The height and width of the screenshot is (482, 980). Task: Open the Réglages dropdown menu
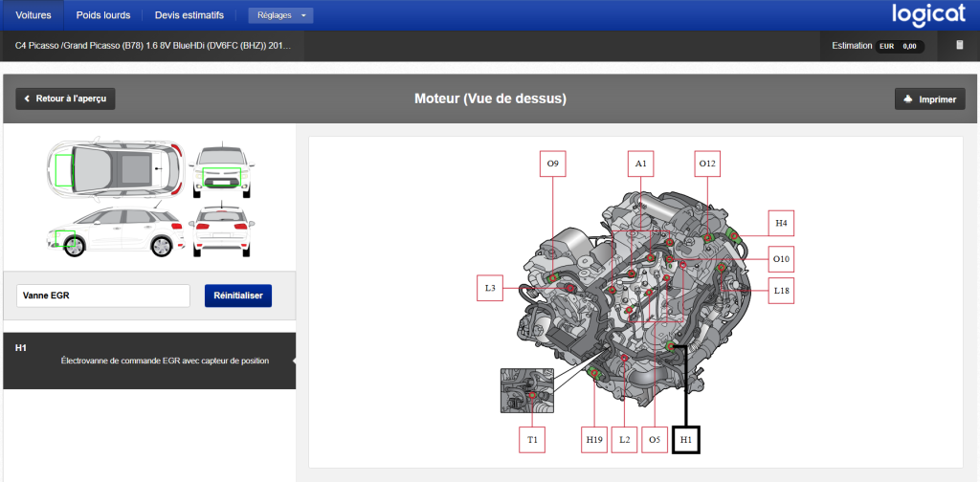click(x=279, y=15)
